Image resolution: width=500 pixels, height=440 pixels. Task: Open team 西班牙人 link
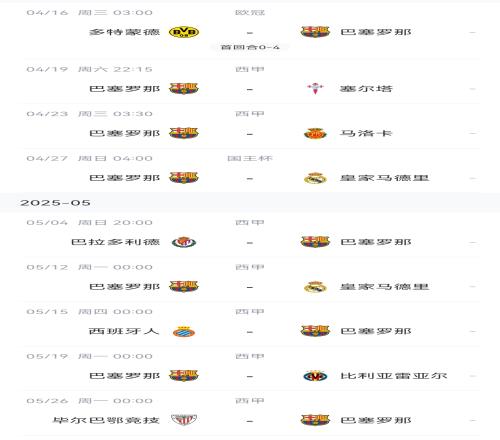[124, 331]
